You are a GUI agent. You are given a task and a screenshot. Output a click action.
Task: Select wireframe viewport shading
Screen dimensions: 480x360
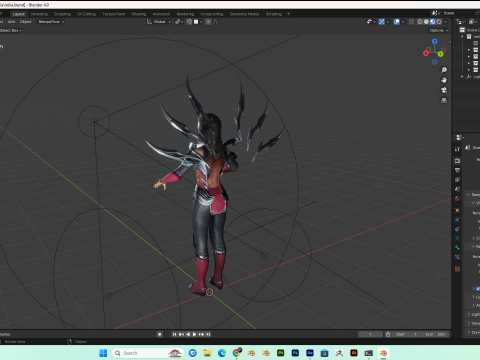click(x=420, y=22)
